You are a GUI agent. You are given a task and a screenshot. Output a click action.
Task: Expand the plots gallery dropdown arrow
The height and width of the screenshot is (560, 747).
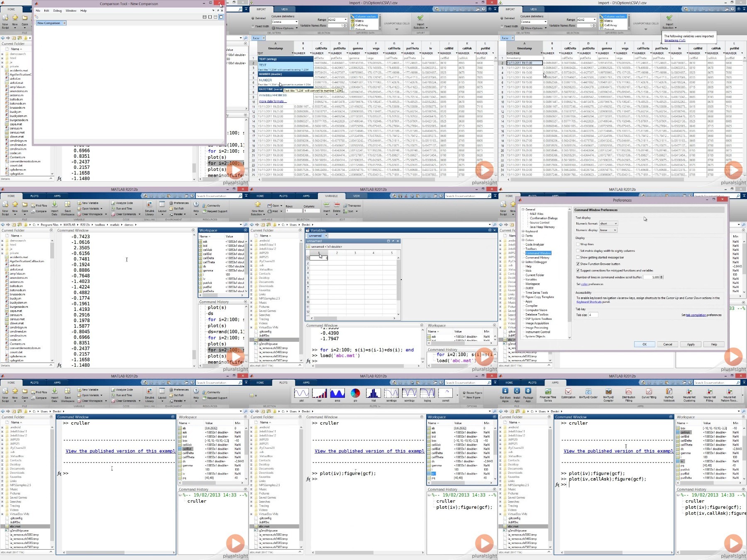[457, 396]
